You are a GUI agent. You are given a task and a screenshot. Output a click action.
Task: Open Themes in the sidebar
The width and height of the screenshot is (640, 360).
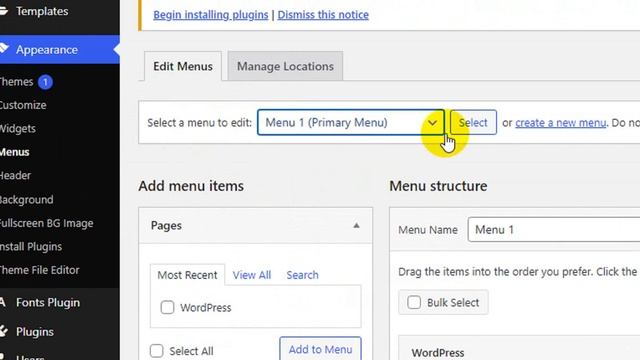coord(16,82)
